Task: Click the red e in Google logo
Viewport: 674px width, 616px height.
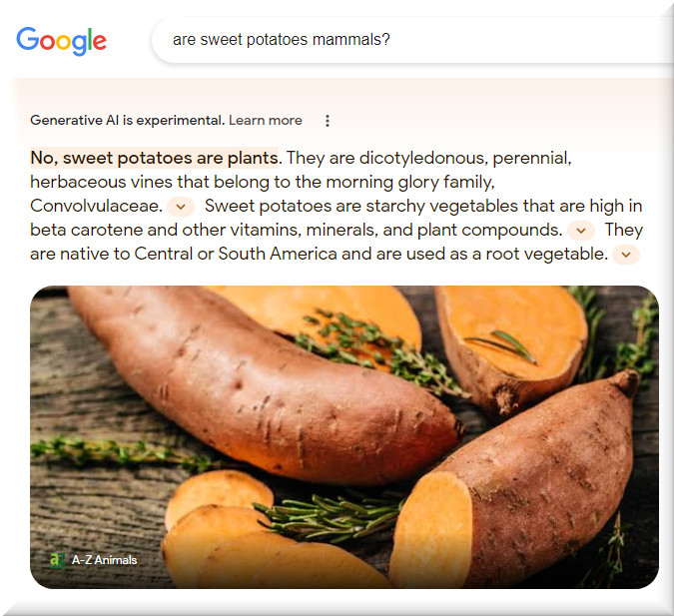Action: (x=99, y=42)
